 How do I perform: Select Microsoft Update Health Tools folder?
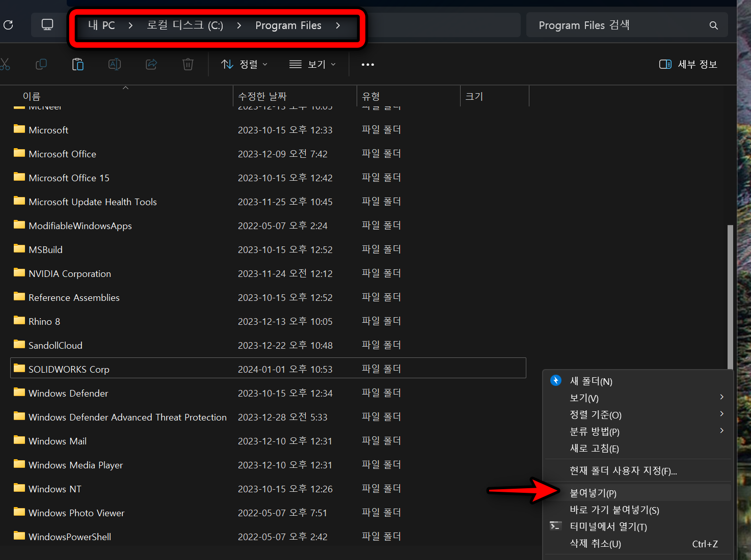268,202
